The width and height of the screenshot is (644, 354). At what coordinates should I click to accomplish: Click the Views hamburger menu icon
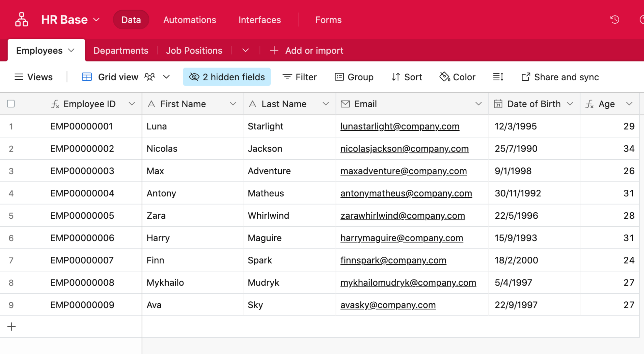(x=19, y=77)
